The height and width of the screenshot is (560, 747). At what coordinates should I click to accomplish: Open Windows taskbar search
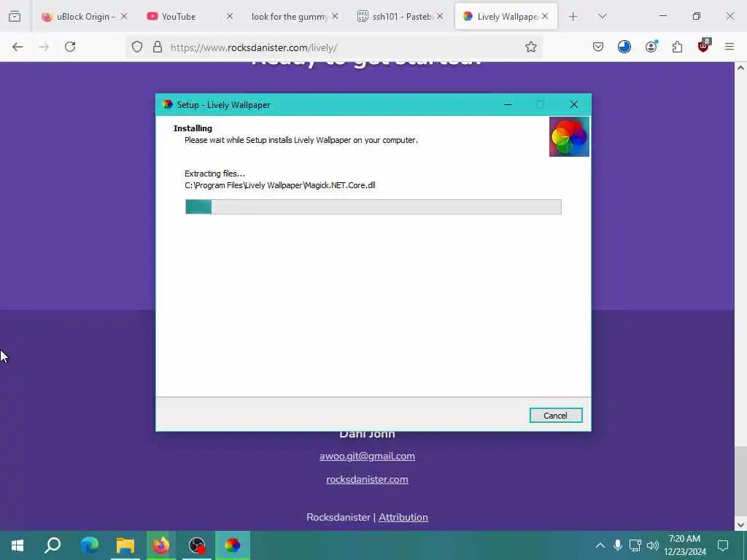pos(53,545)
